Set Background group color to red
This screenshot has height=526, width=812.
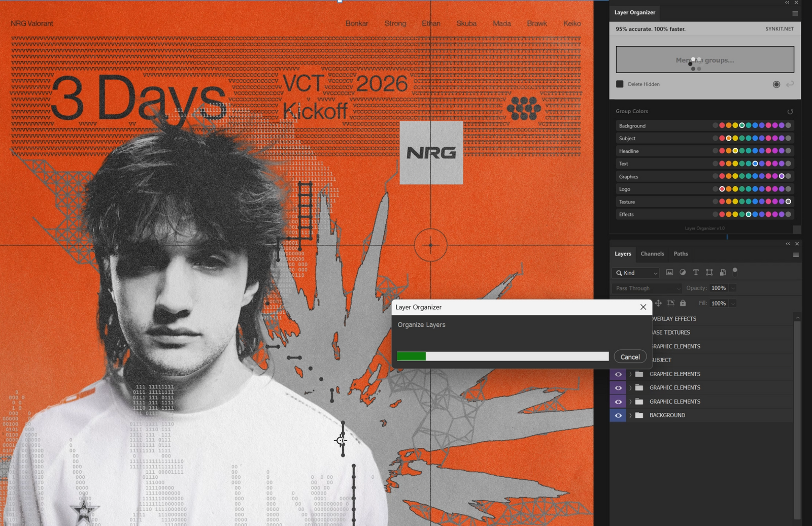click(x=722, y=125)
